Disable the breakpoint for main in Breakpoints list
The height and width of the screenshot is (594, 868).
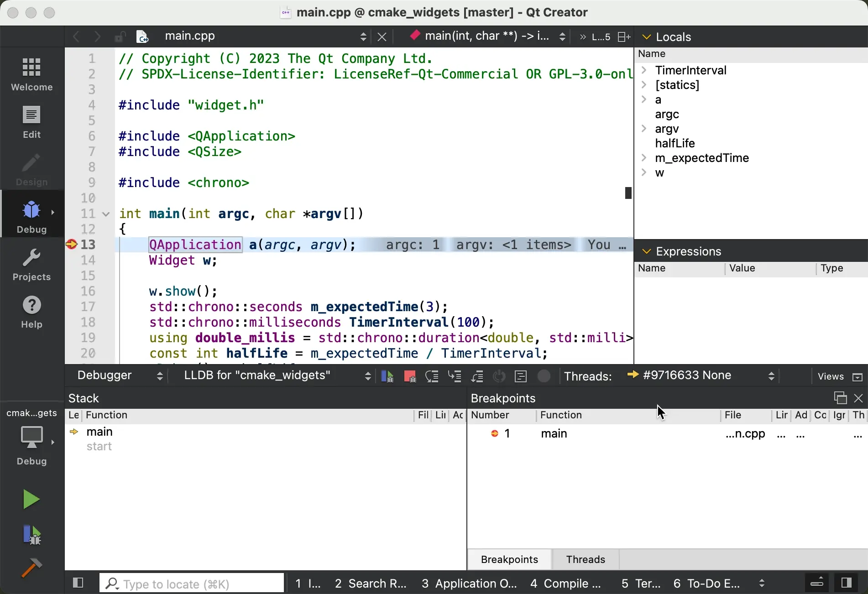coord(495,433)
